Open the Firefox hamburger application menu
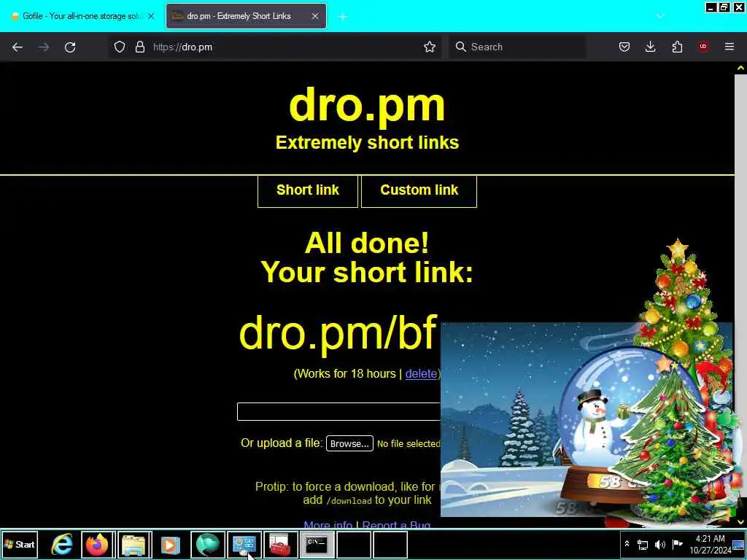The width and height of the screenshot is (747, 560). (729, 47)
